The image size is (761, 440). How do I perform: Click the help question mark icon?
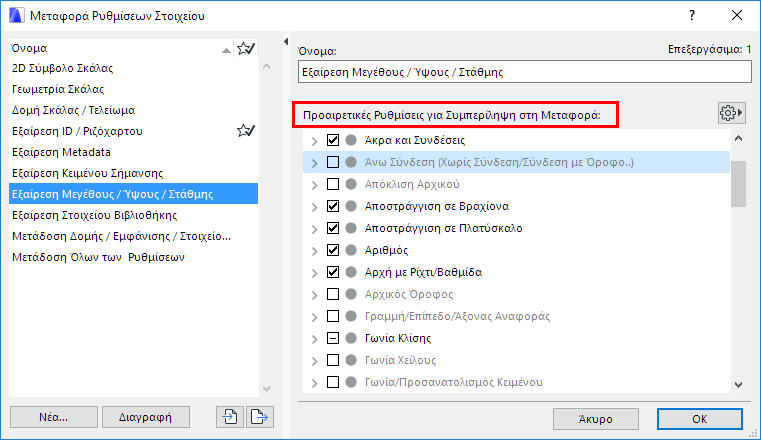[690, 15]
